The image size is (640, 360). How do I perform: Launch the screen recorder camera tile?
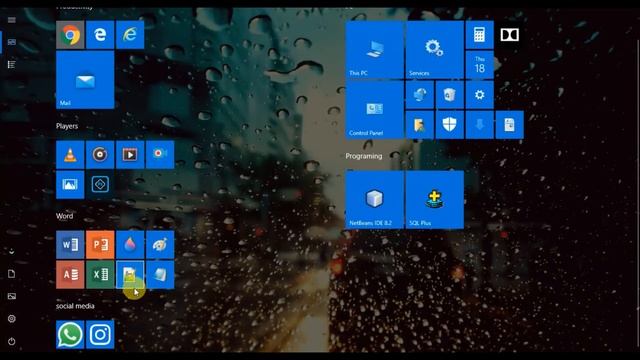click(x=160, y=155)
